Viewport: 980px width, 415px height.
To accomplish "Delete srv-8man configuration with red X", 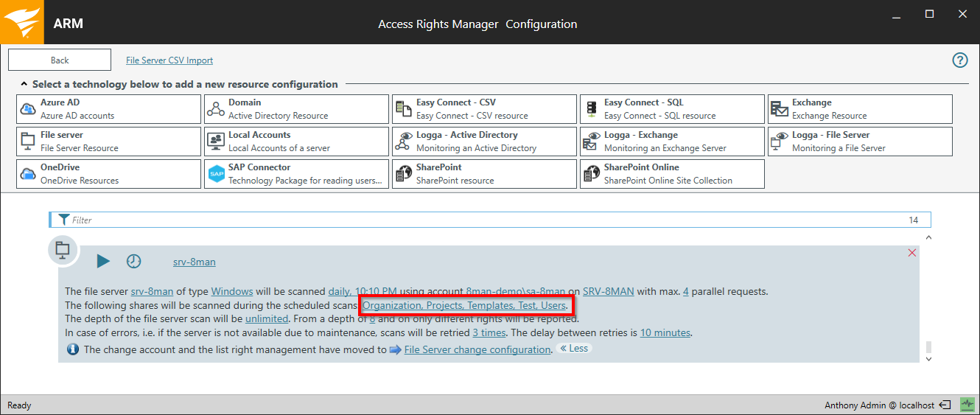I will tap(912, 253).
